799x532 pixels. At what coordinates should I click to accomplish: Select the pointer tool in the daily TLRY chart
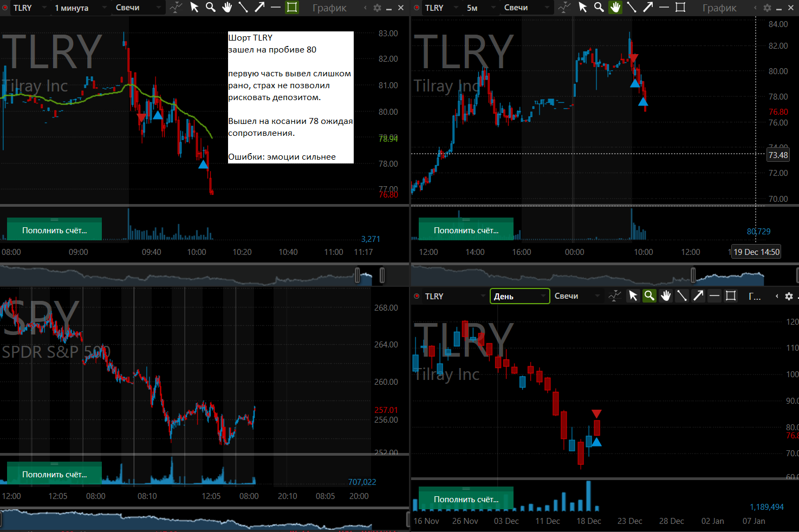click(633, 296)
